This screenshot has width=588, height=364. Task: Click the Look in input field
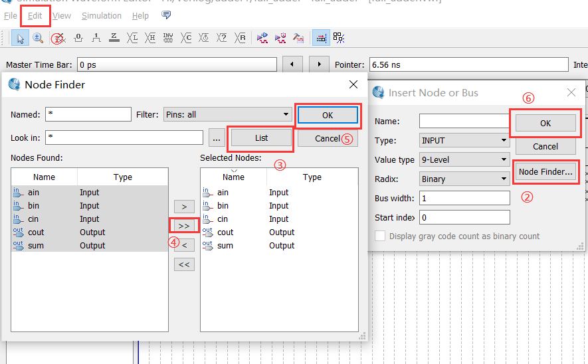click(124, 137)
